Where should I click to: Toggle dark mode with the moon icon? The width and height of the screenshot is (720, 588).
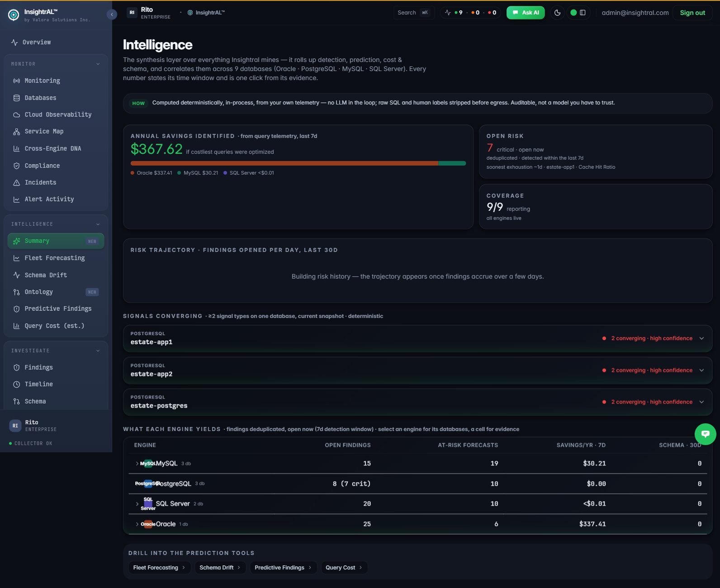click(557, 13)
